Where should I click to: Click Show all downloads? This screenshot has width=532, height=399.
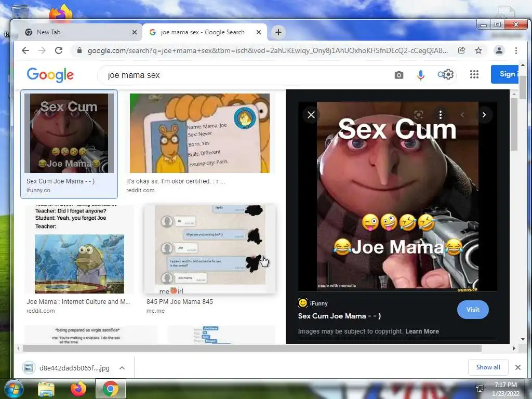point(488,367)
